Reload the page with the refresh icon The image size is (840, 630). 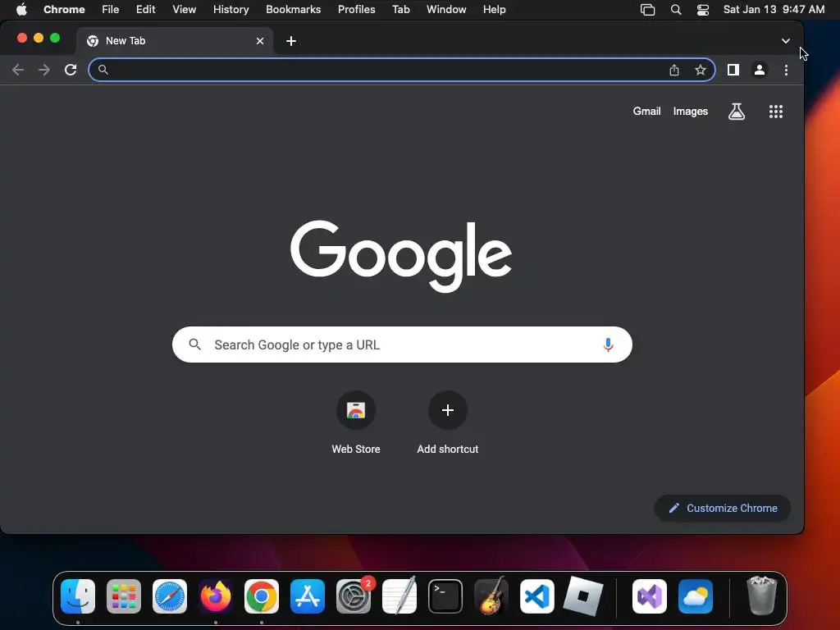point(71,70)
